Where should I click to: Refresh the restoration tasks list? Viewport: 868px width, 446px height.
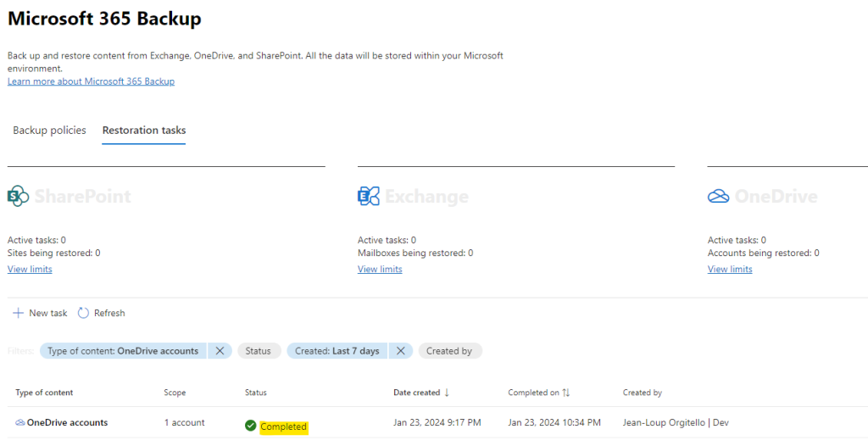point(102,313)
